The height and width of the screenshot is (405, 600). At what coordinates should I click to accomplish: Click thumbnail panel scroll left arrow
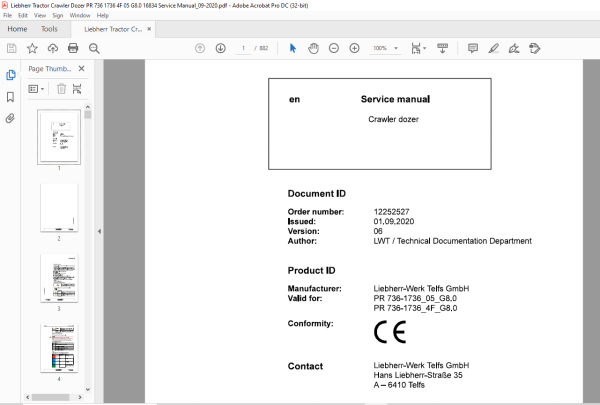[x=28, y=397]
